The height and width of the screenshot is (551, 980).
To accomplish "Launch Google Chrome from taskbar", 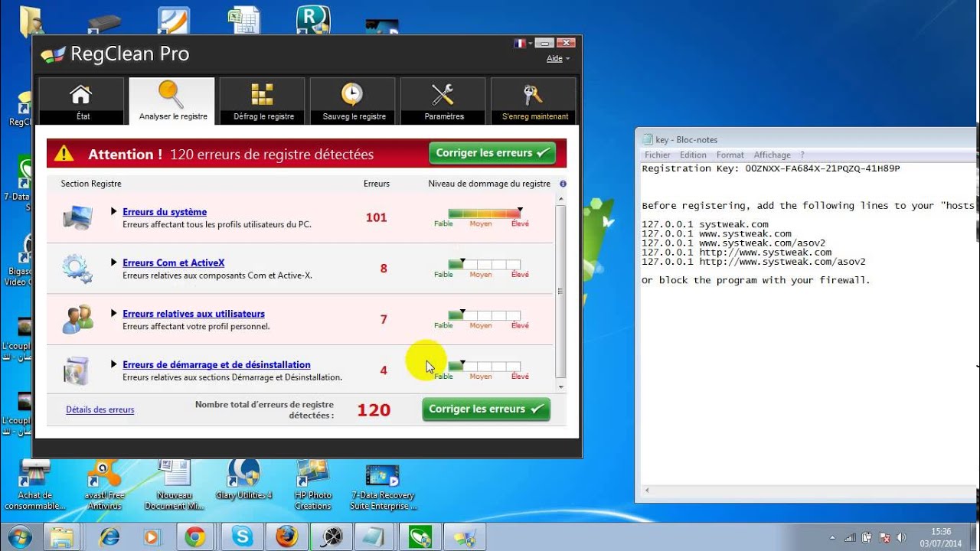I will (195, 537).
